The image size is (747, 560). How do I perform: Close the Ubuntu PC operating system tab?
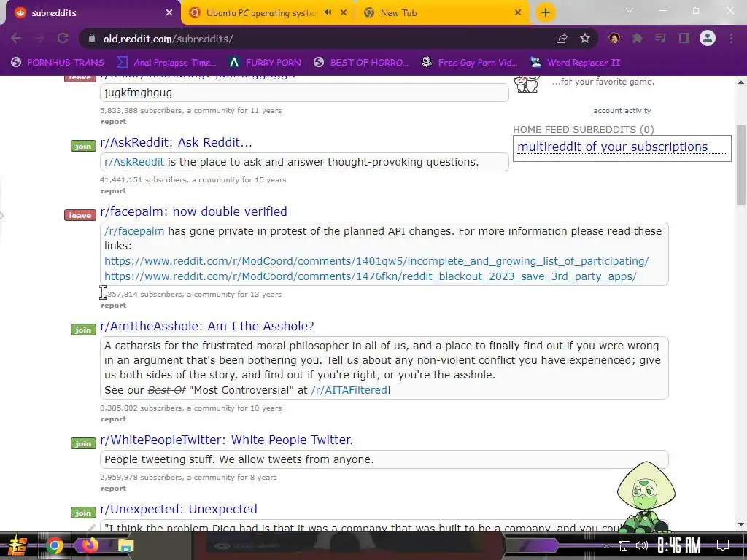pos(344,13)
